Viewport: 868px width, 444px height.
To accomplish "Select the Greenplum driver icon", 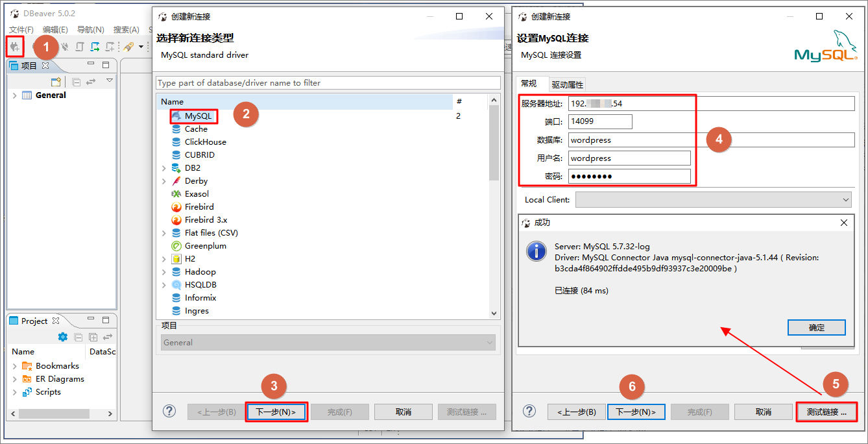I will coord(176,246).
